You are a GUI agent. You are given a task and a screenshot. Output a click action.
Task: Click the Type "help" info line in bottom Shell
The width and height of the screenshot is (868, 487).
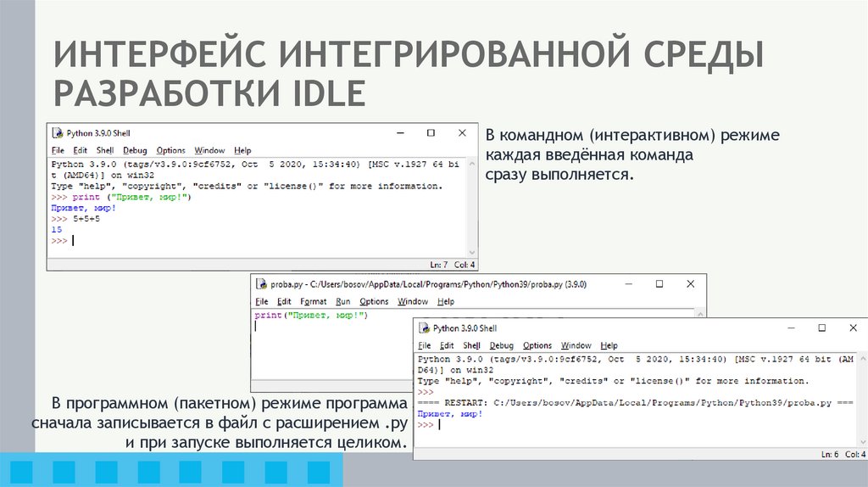614,381
